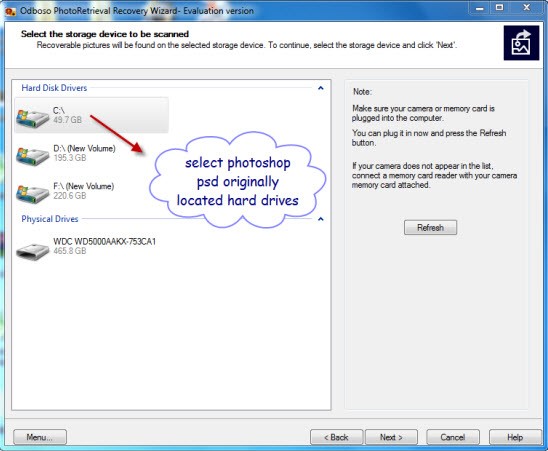The width and height of the screenshot is (548, 451).
Task: Minimize the Recovery Wizard window
Action: pos(480,7)
